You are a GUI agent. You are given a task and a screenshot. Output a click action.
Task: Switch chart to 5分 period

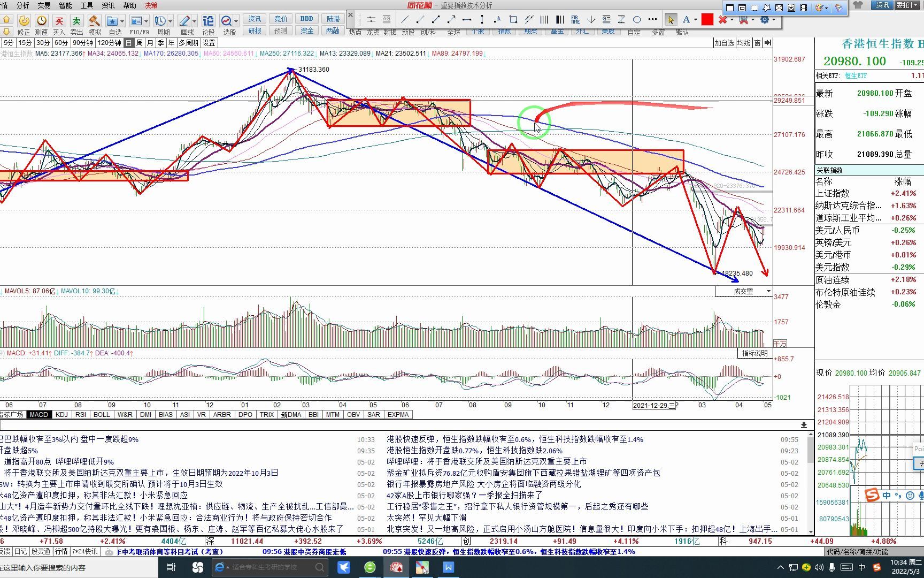[8, 43]
